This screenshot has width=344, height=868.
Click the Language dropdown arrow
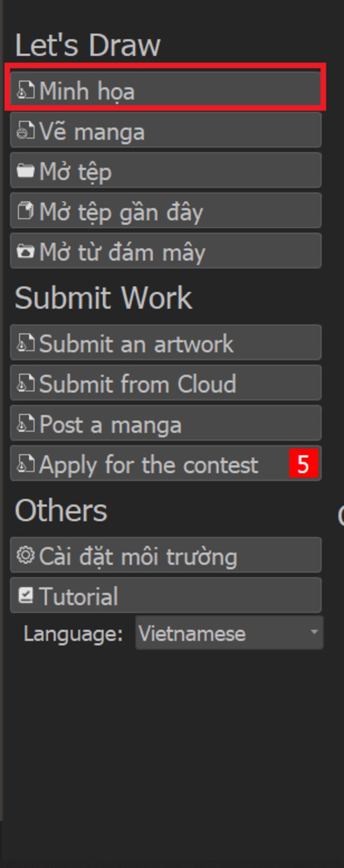tap(314, 632)
